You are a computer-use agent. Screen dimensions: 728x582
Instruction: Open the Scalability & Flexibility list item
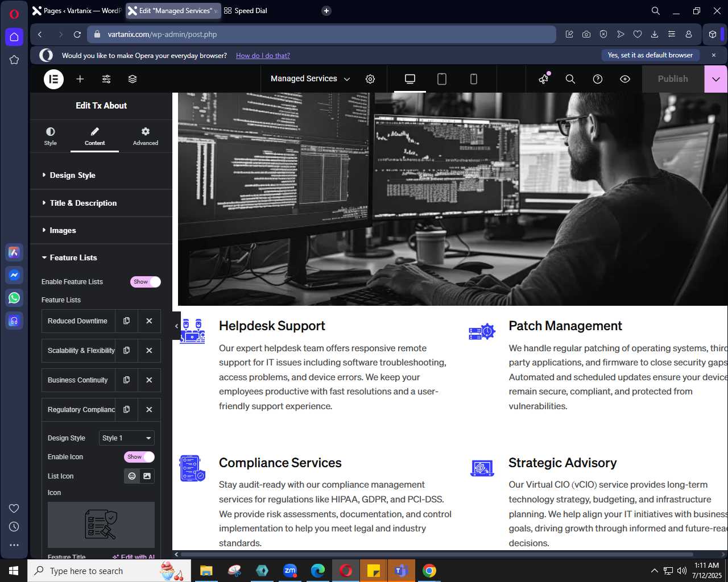pos(78,351)
